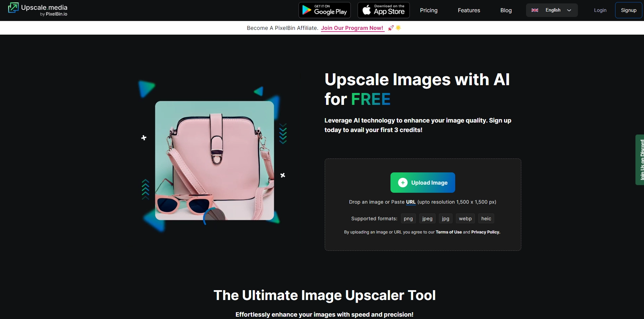Open the Privacy Policy link
The width and height of the screenshot is (644, 319).
click(485, 232)
